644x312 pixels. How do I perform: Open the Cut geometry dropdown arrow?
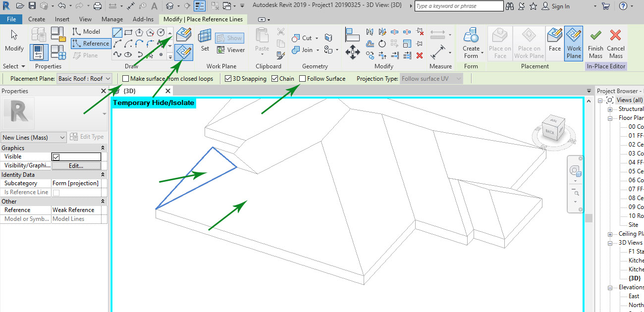click(x=317, y=38)
